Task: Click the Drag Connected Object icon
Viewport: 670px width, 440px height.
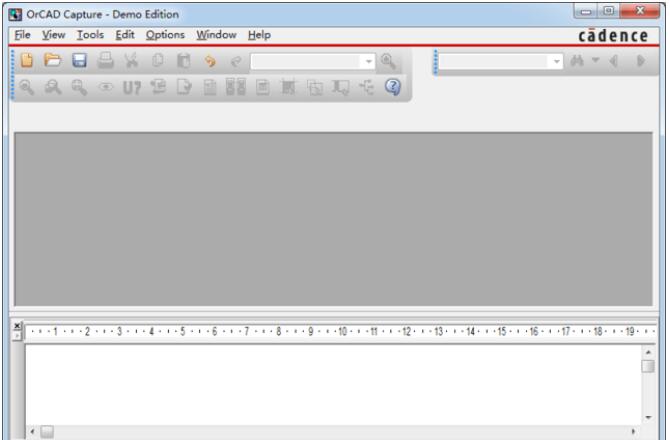Action: (x=341, y=88)
